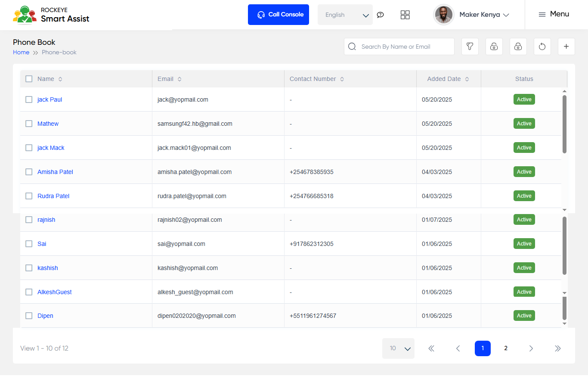588x376 pixels.
Task: Check the box for rajnish
Action: tap(29, 220)
